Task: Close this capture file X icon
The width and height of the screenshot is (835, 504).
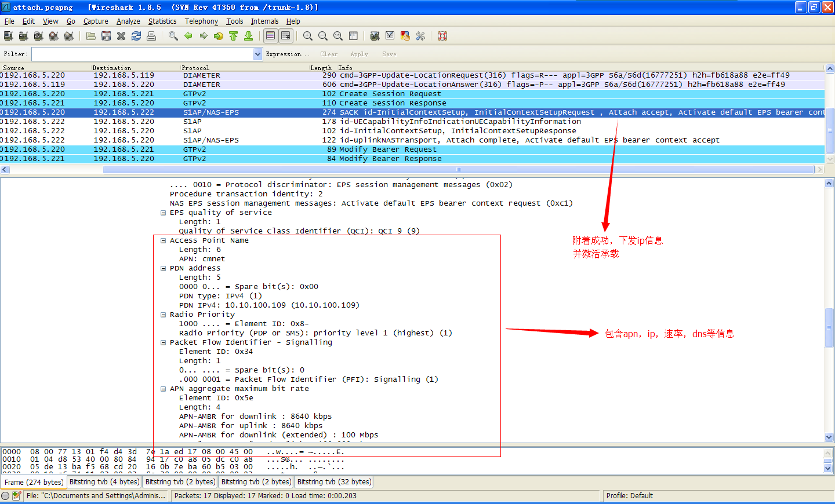Action: [x=121, y=36]
